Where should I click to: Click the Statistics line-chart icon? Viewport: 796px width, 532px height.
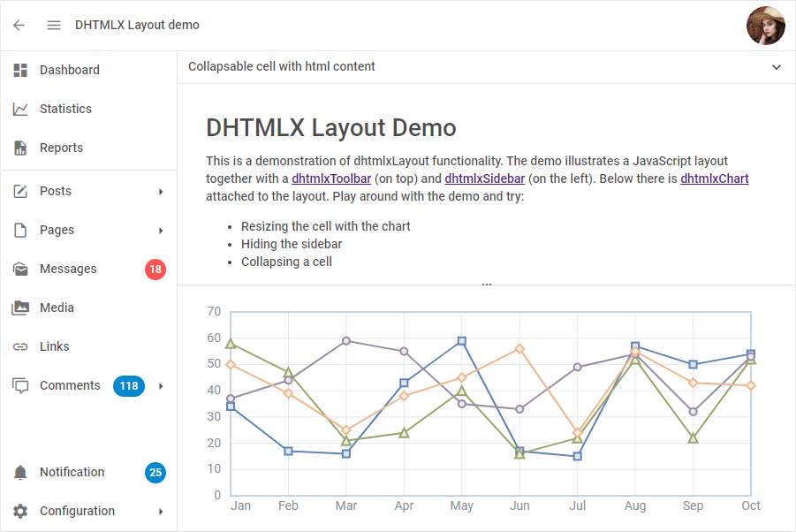pyautogui.click(x=20, y=110)
